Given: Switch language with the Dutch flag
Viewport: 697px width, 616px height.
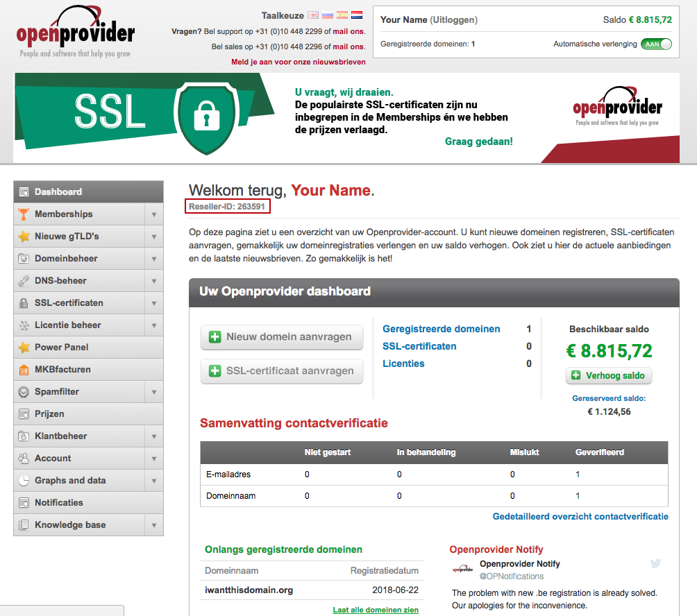Looking at the screenshot, I should click(x=357, y=15).
